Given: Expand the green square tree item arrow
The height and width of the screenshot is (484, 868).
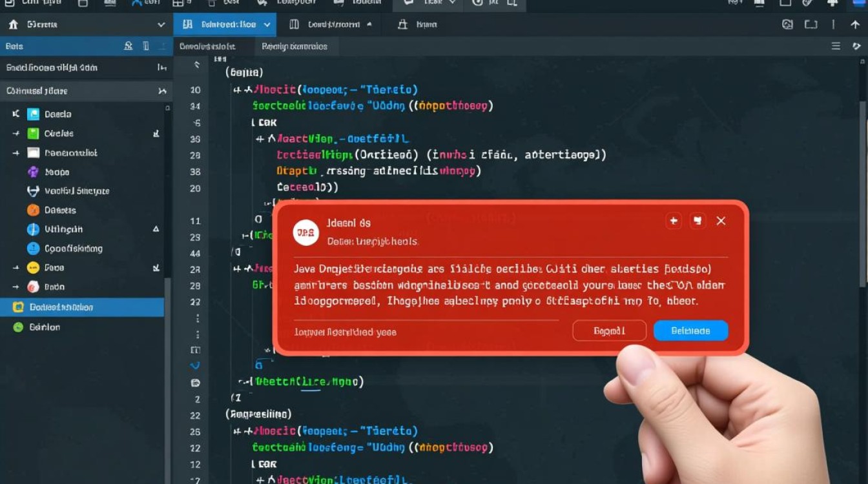Looking at the screenshot, I should (16, 134).
